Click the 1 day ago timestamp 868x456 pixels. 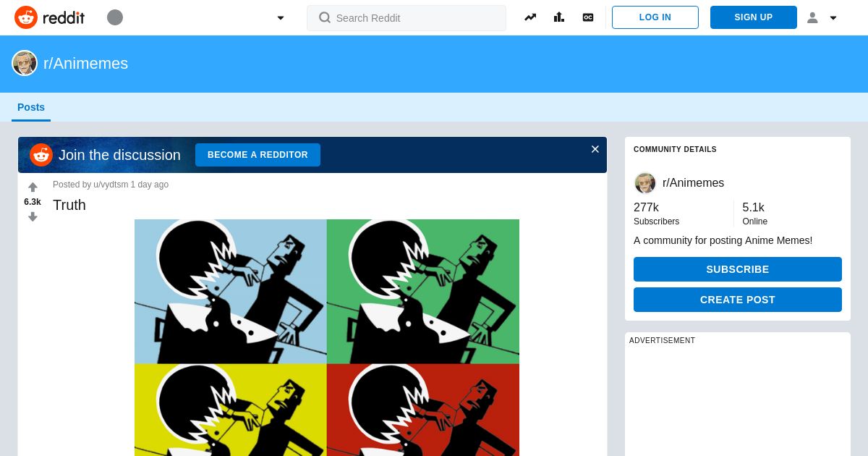[x=150, y=185]
